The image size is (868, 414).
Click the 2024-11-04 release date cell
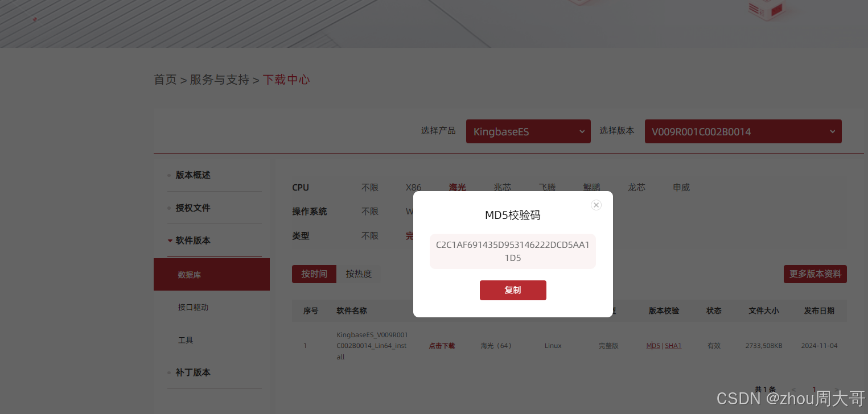[x=819, y=346]
